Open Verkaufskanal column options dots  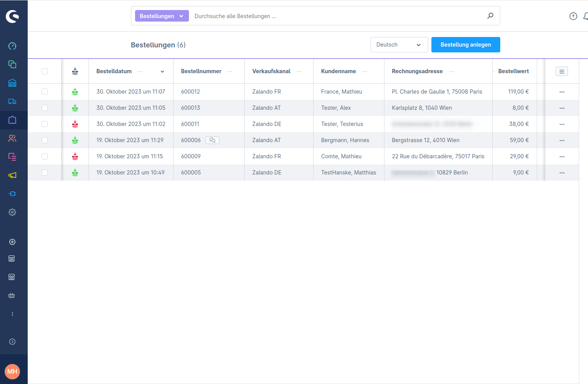click(299, 72)
